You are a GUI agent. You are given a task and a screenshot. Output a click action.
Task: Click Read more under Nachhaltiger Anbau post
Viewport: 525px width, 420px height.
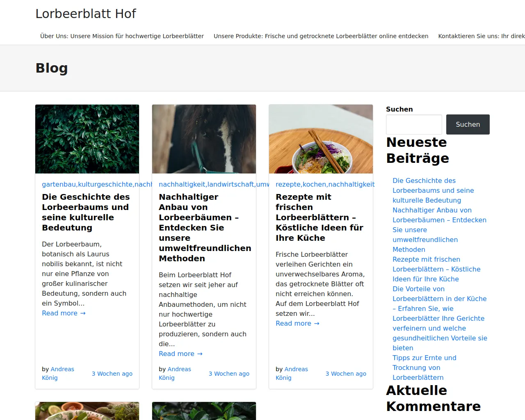pos(180,354)
